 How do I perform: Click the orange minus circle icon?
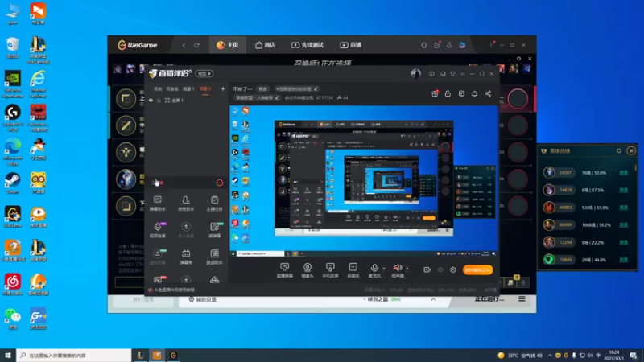(x=220, y=183)
